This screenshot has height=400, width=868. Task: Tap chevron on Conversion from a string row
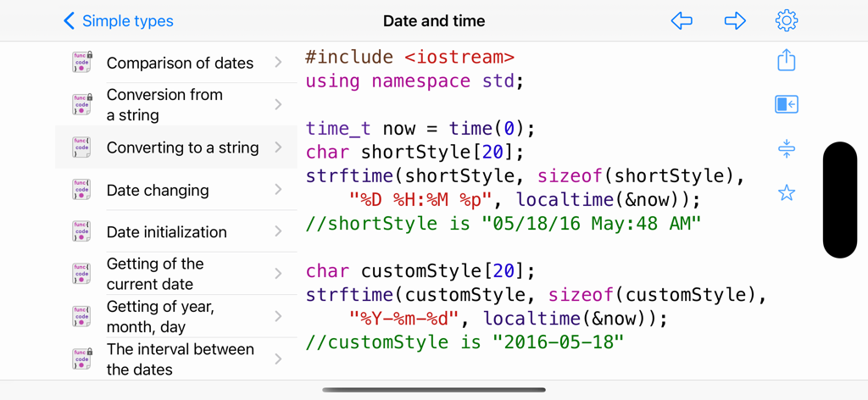point(278,104)
